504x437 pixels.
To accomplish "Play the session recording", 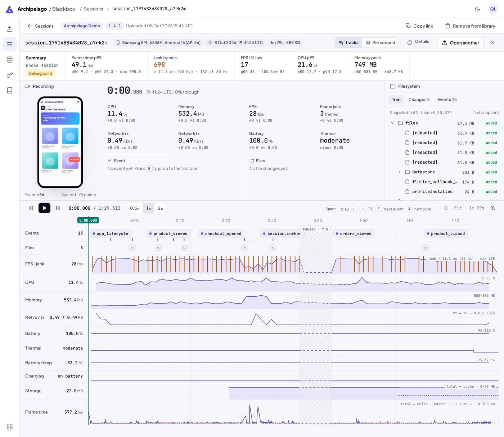I will [44, 208].
